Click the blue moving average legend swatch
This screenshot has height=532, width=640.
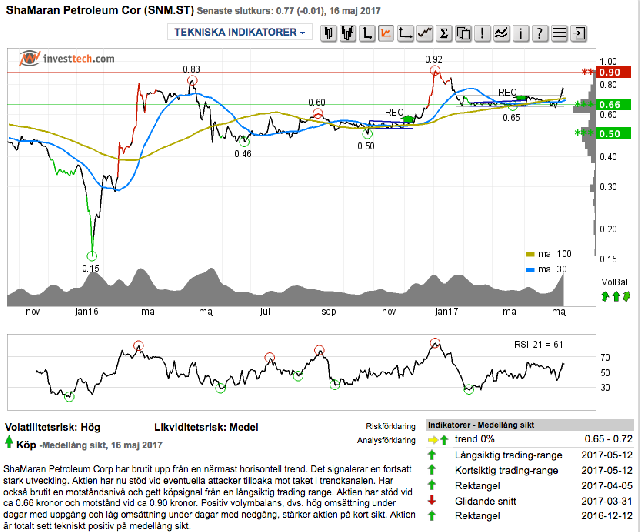coord(530,269)
